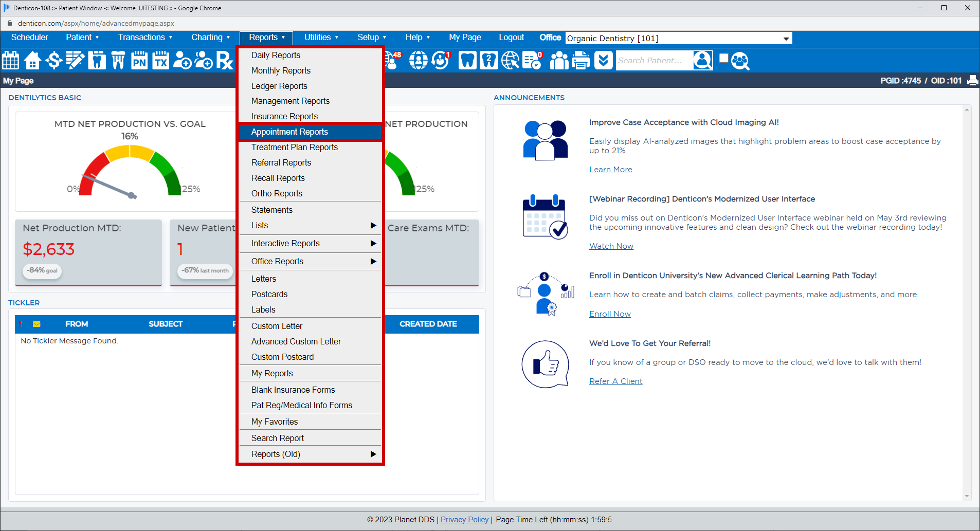Open the document checkmark icon with badge 0
The image size is (980, 531).
coord(532,60)
